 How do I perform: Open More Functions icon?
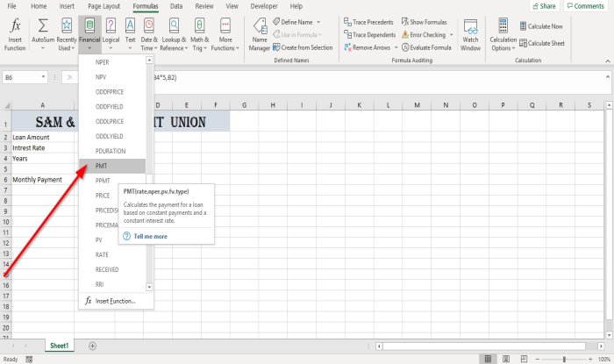click(225, 25)
